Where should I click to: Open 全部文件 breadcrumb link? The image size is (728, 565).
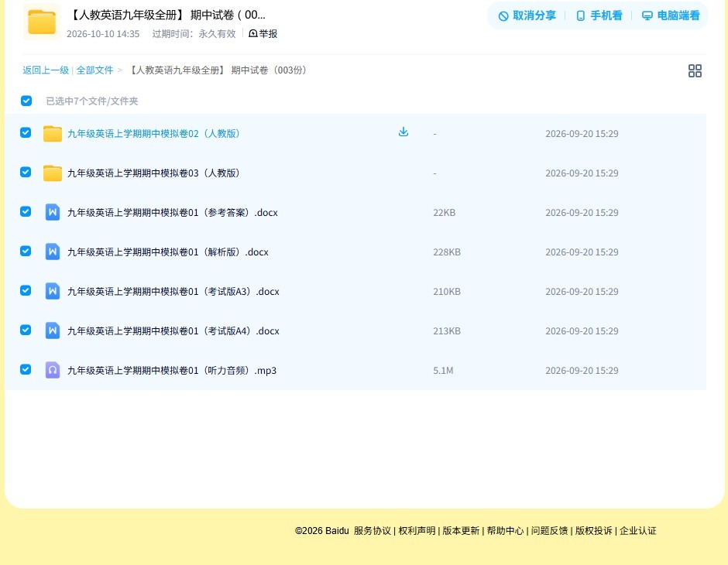coord(94,70)
